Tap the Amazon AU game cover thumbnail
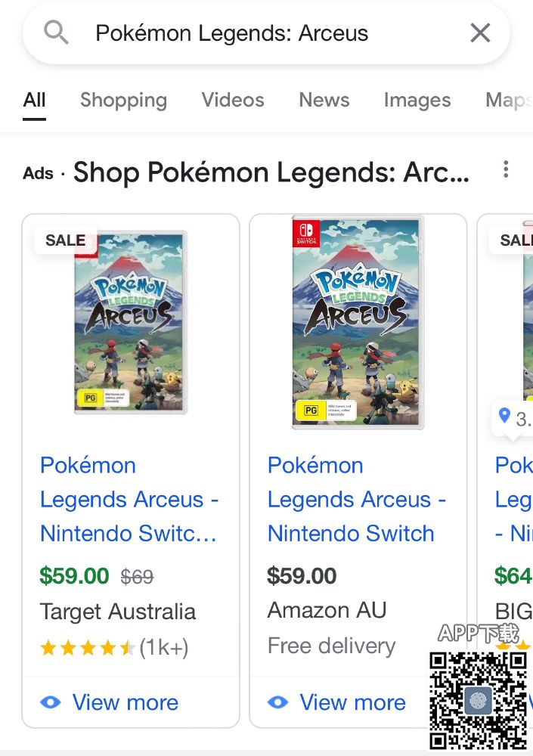 point(358,323)
